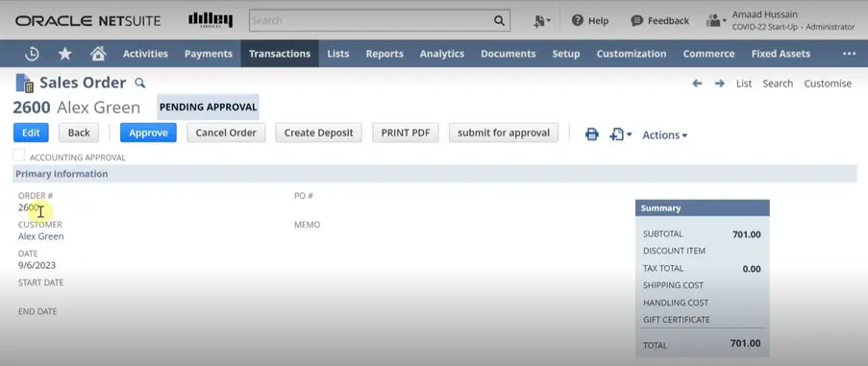The image size is (868, 366).
Task: Click the date value 9/6/2023
Action: [x=37, y=265]
